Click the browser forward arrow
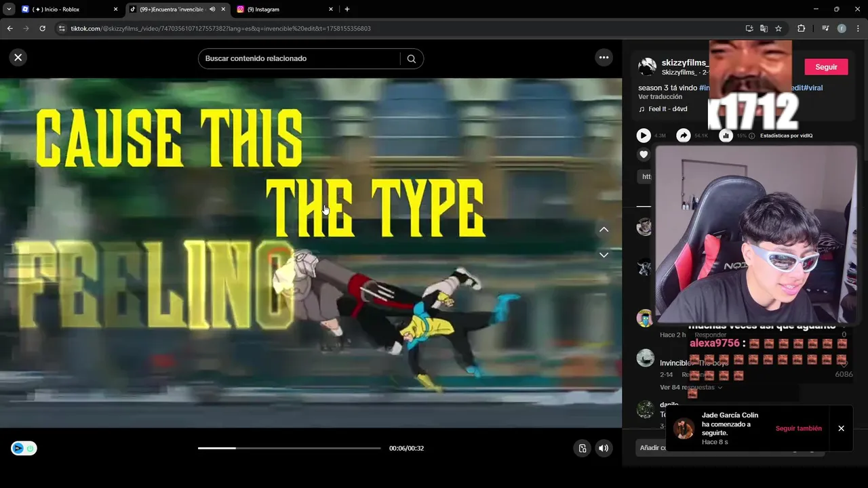The height and width of the screenshot is (488, 868). pyautogui.click(x=26, y=28)
